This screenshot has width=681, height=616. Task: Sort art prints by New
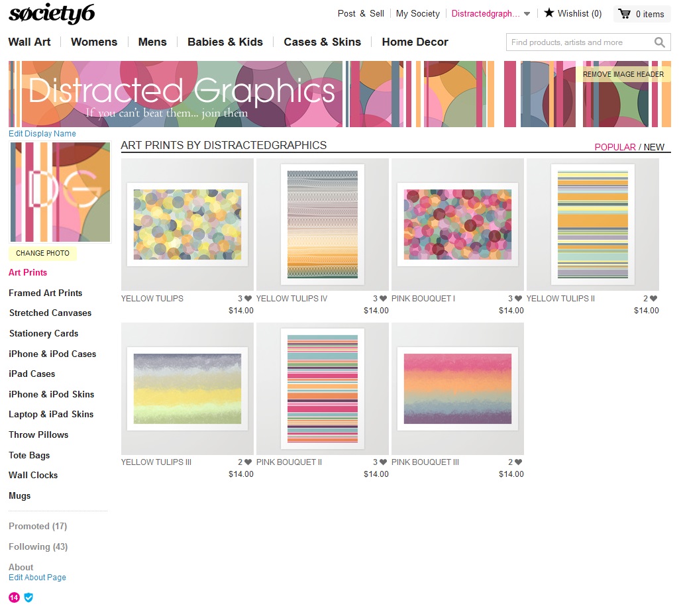pos(654,147)
